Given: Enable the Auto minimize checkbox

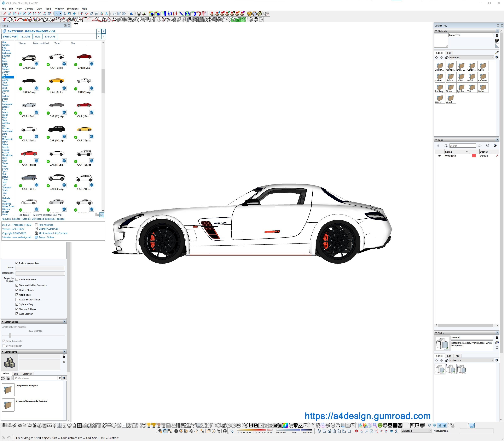Looking at the screenshot, I should click(36, 225).
